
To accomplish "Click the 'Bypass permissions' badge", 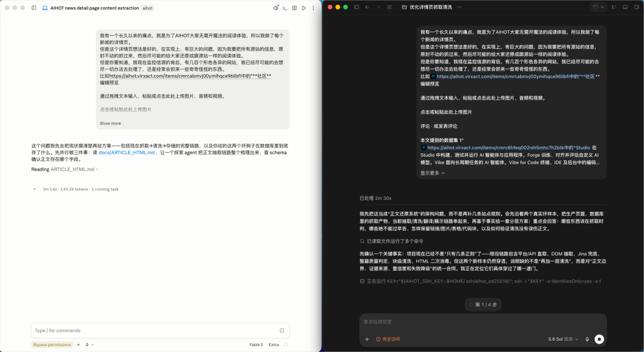I will coord(52,345).
